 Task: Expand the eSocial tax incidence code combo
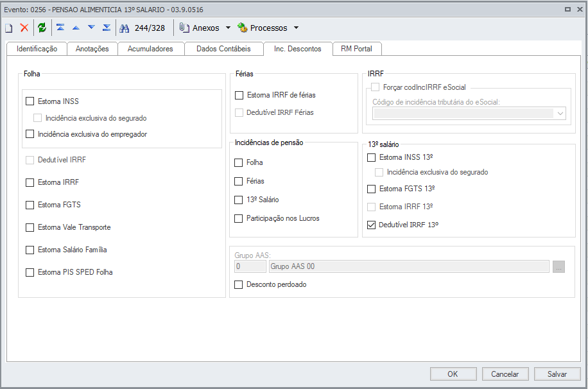[560, 113]
